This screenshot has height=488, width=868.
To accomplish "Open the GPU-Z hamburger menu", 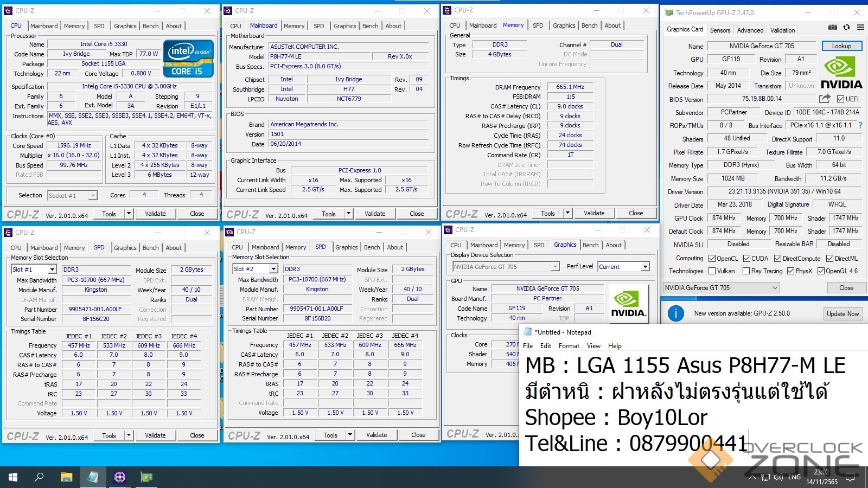I will tap(860, 28).
